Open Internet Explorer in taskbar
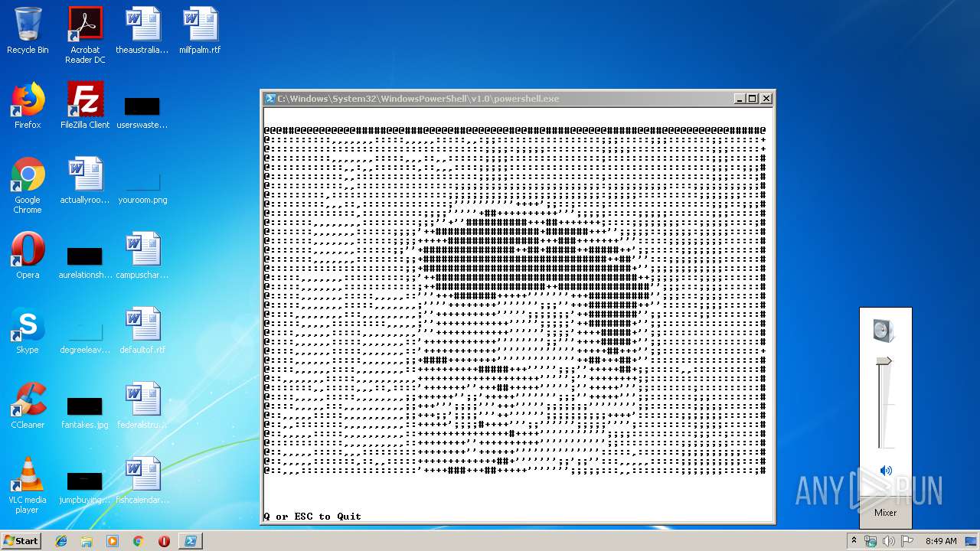The image size is (980, 551). click(x=61, y=541)
